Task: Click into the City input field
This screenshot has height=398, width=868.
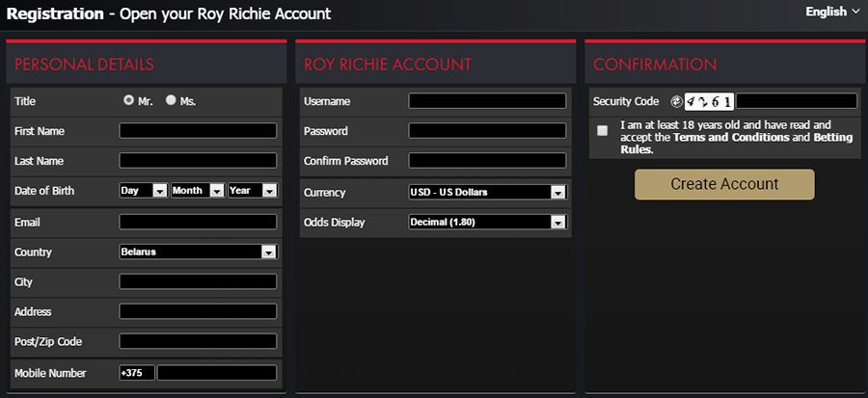Action: click(x=198, y=282)
